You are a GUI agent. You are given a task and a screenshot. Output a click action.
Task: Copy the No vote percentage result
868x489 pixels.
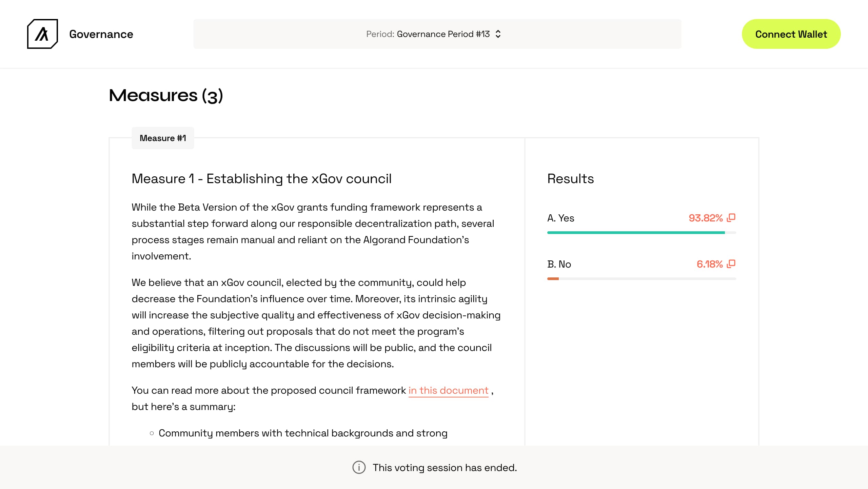point(731,263)
